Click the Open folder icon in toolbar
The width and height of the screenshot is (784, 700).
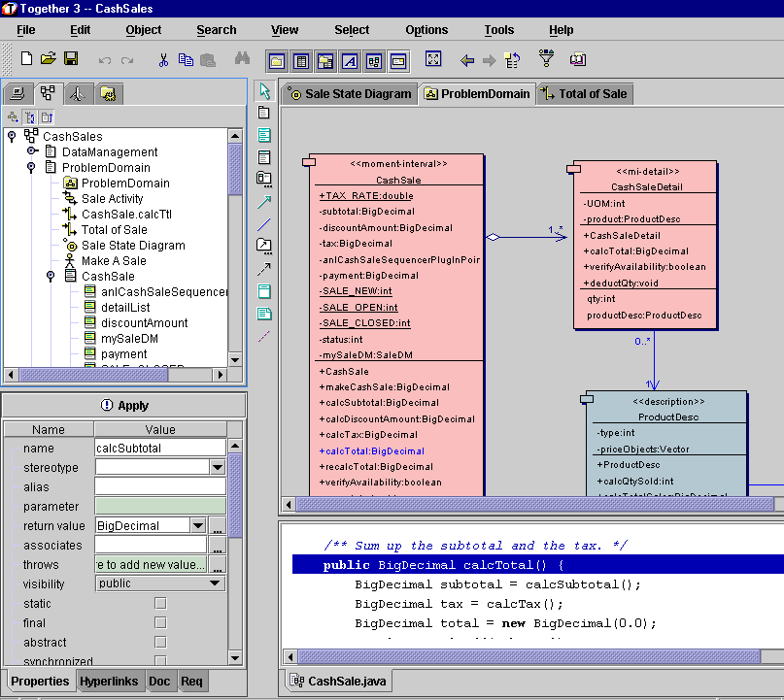[49, 60]
